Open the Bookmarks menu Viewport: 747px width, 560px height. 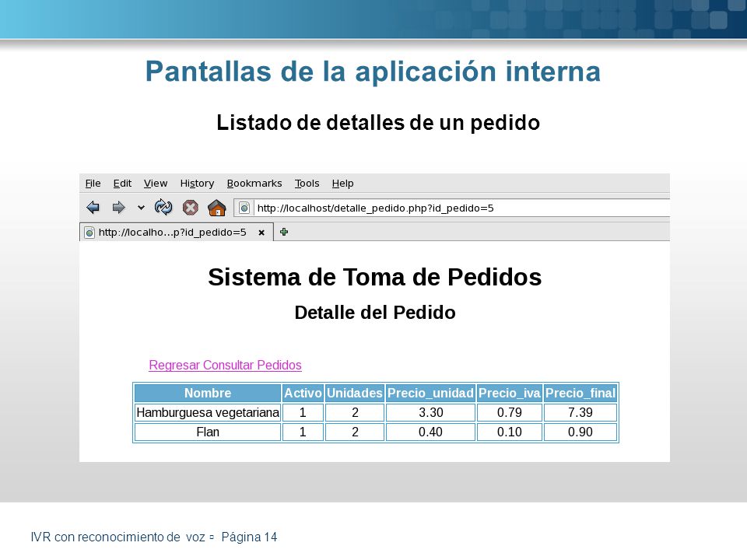click(254, 184)
